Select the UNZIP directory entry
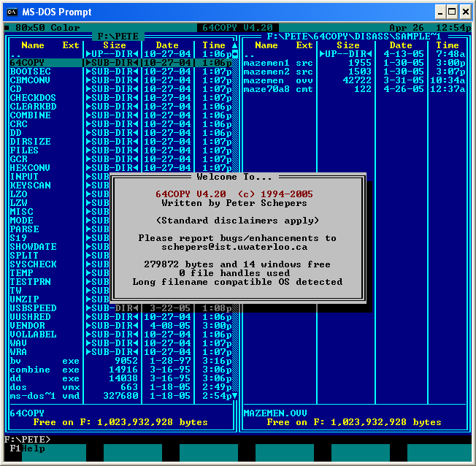 60,299
